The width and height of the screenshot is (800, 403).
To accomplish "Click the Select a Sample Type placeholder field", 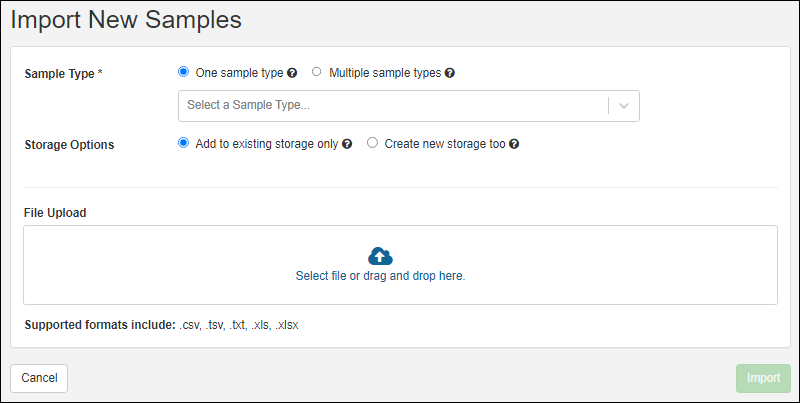I will [393, 106].
